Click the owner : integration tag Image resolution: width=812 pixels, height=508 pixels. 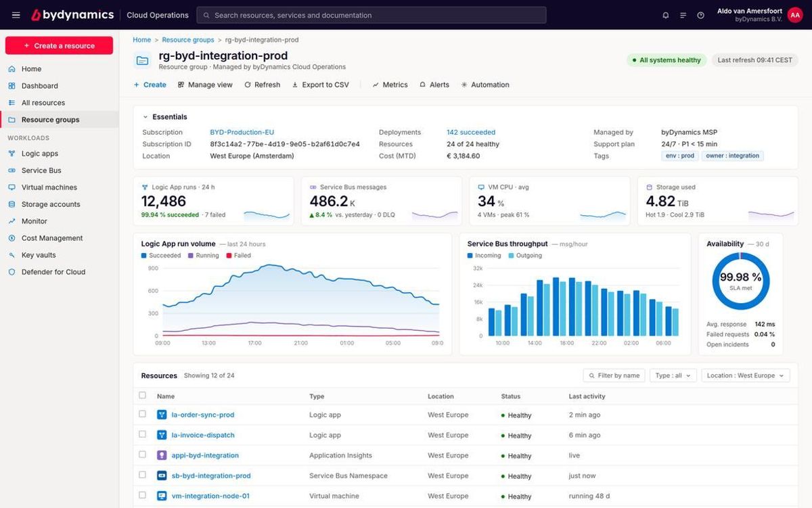click(x=734, y=156)
